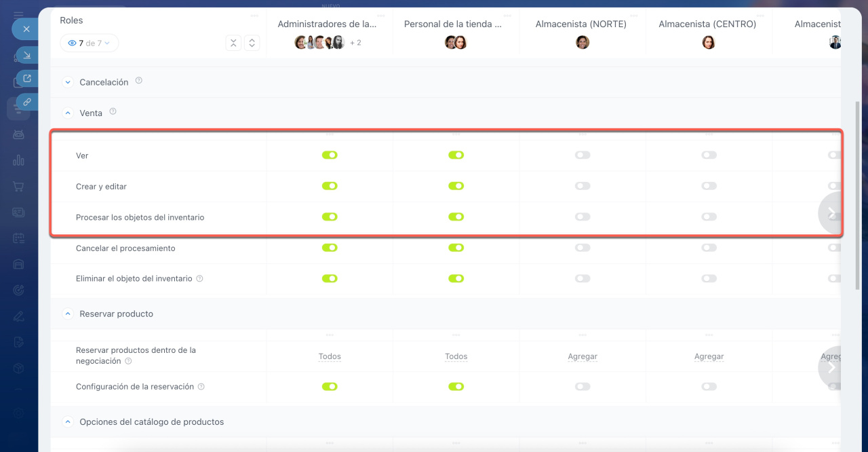Expand the Cancelación section

coord(68,82)
